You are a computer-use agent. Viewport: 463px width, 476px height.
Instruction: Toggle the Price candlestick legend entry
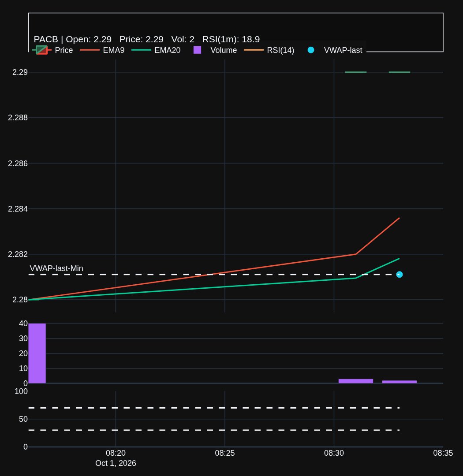pos(52,50)
